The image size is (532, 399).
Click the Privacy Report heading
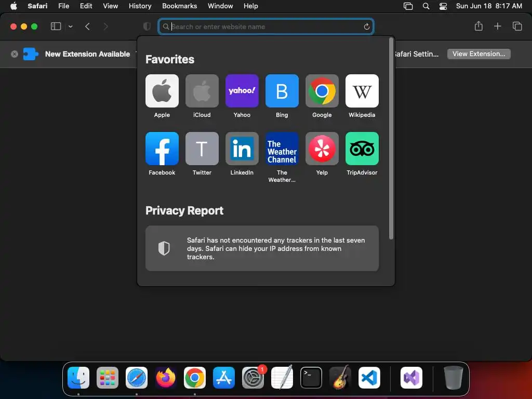(184, 211)
